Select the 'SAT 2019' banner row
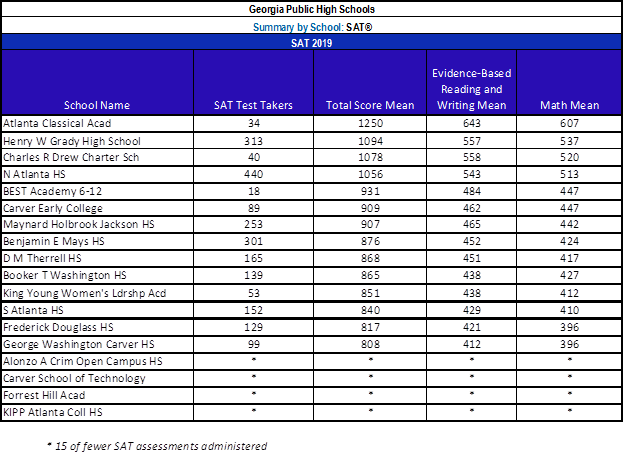This screenshot has width=624, height=455. (x=312, y=43)
